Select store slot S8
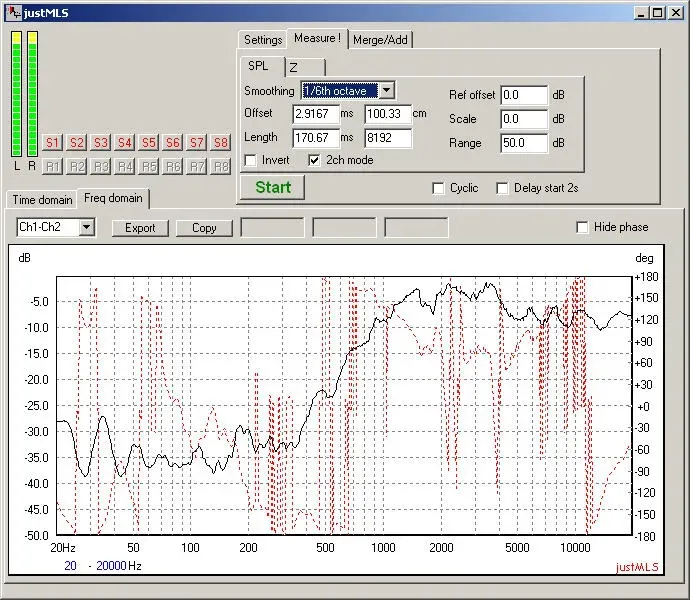Screen dimensions: 690x600 [220, 143]
